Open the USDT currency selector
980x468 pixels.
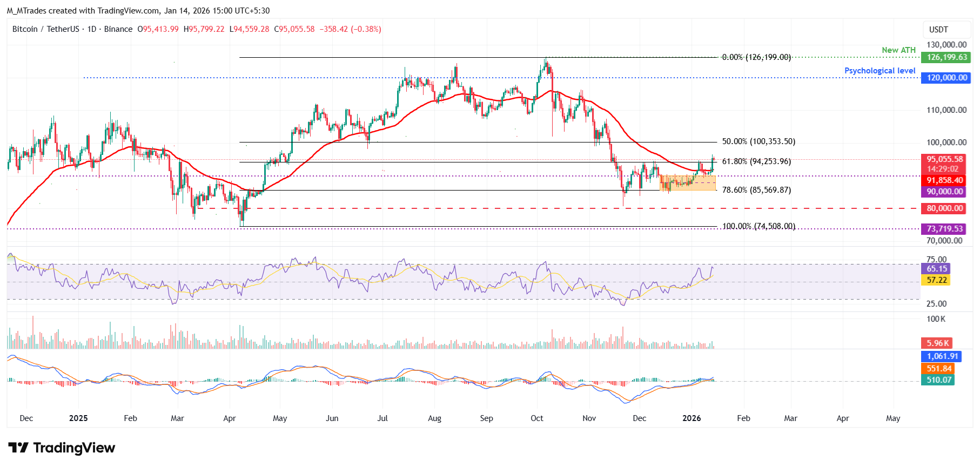938,30
